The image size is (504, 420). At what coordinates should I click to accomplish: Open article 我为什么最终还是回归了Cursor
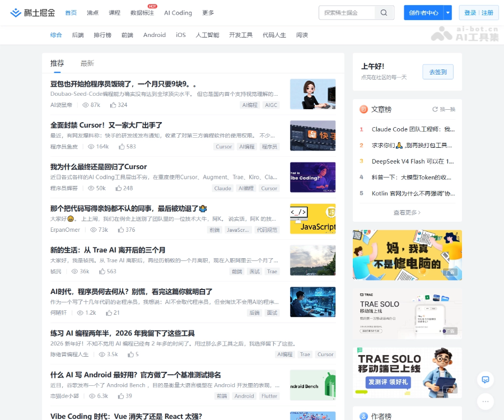[99, 167]
